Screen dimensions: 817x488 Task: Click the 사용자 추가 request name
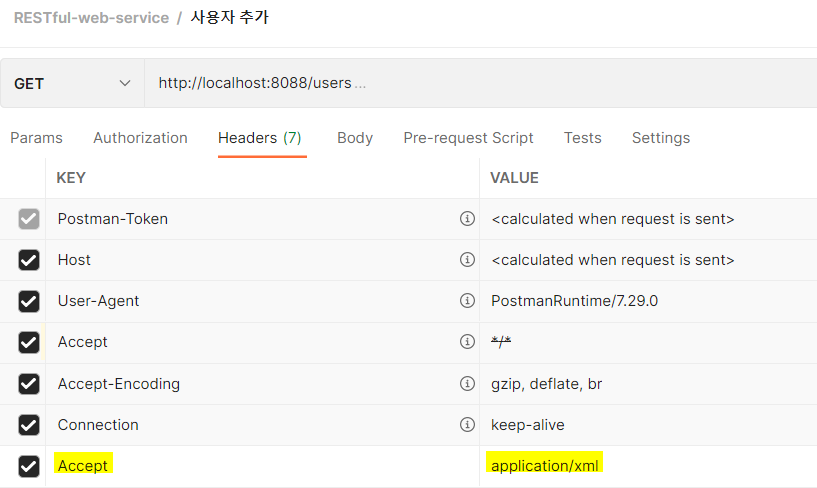(229, 17)
